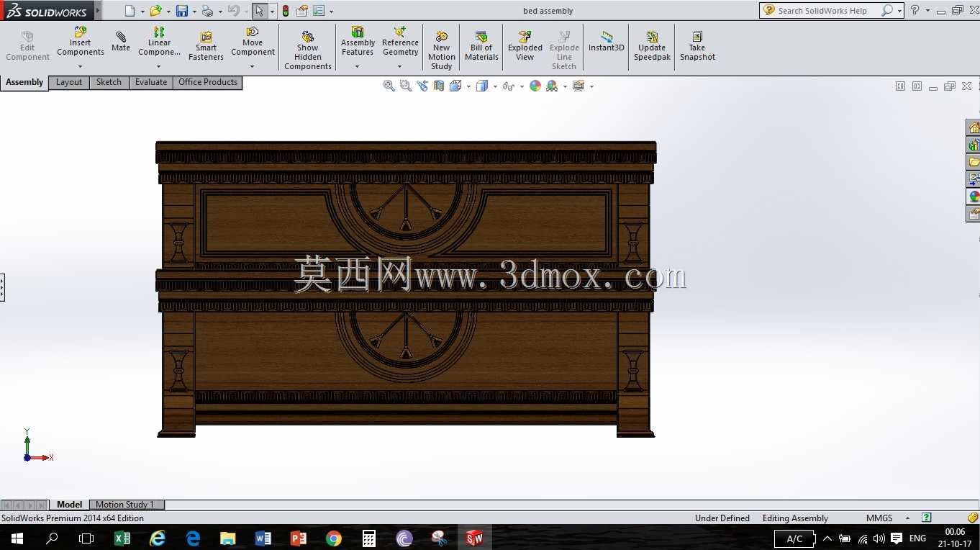Click Move Component tool
This screenshot has width=980, height=550.
tap(253, 42)
